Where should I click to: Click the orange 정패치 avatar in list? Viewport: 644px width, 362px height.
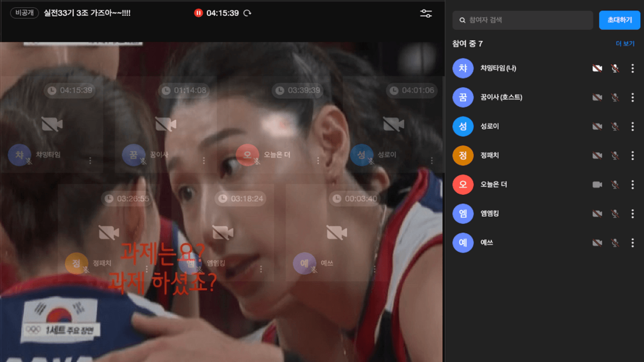coord(463,155)
